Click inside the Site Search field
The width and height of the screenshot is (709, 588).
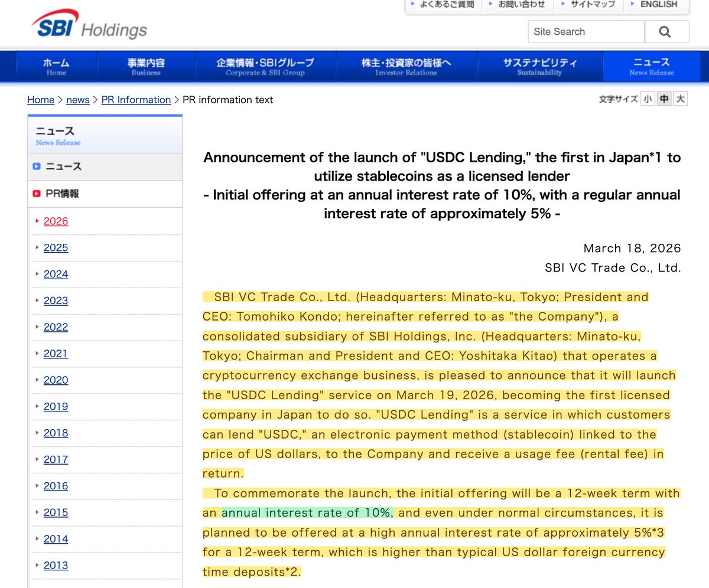pyautogui.click(x=586, y=32)
